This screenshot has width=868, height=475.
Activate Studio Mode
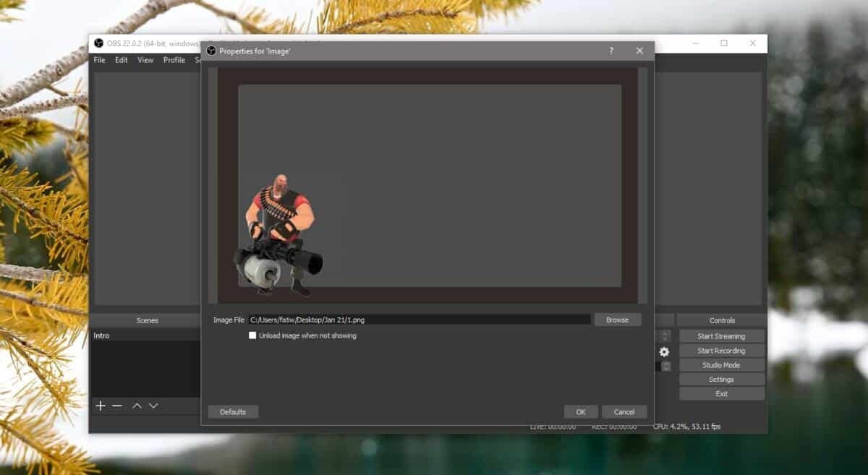click(x=720, y=364)
